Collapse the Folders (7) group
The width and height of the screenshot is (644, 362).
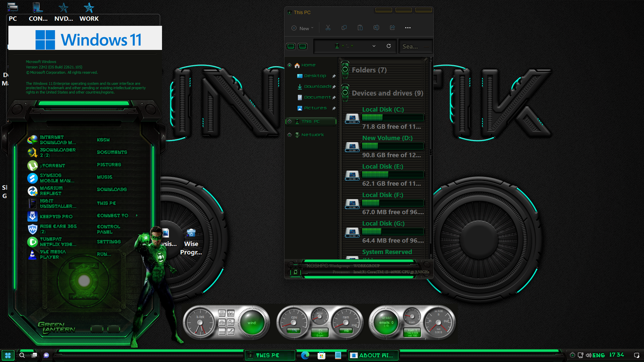(345, 70)
